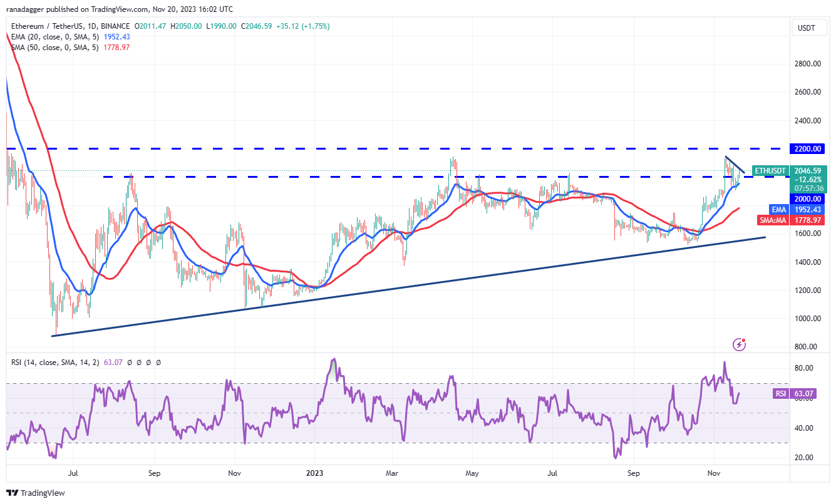The image size is (836, 504).
Task: Select the 2000.00 horizontal line price tag
Action: (x=807, y=198)
